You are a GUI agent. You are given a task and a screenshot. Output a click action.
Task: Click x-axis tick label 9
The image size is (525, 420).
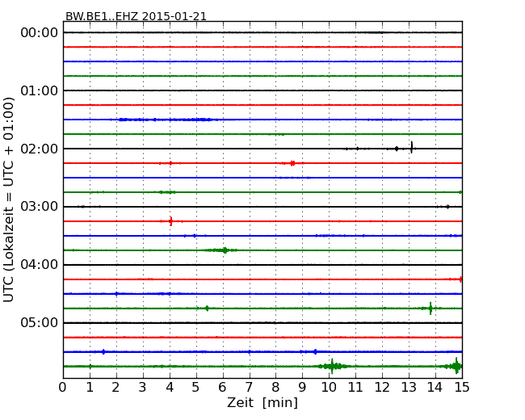coord(302,388)
